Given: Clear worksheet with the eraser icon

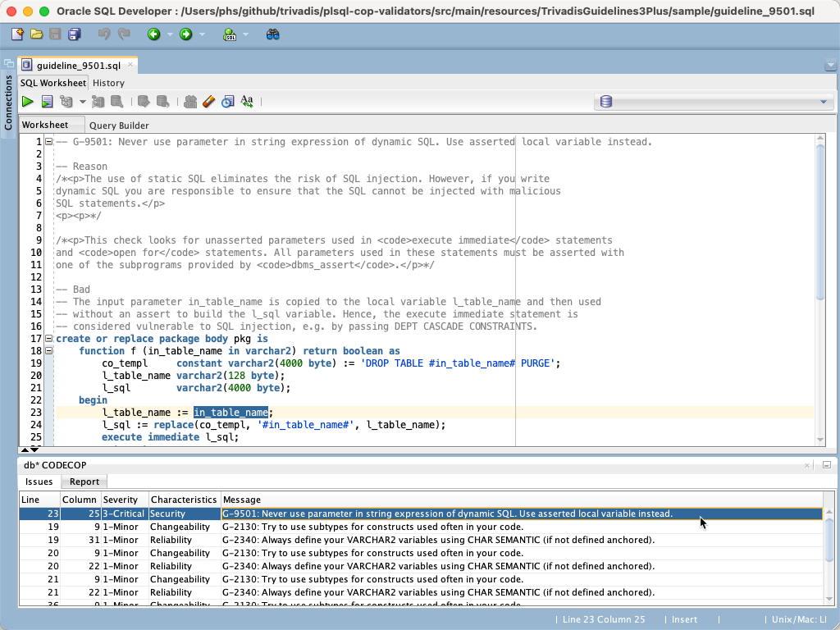Looking at the screenshot, I should [209, 101].
